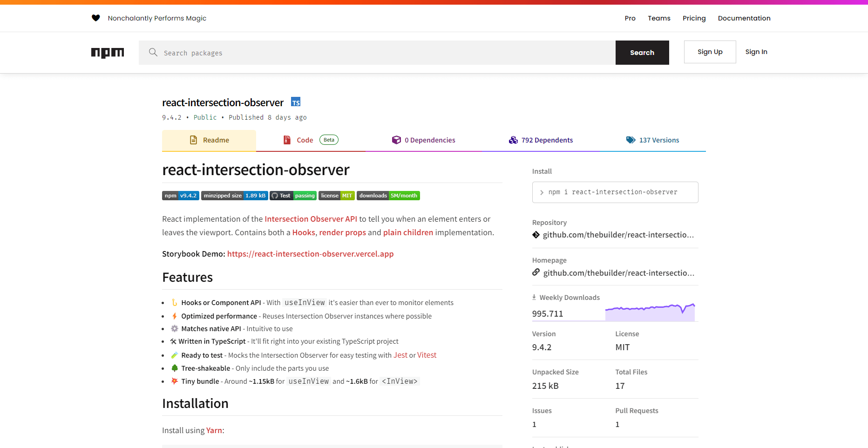Click the magnifier icon in search bar

(x=153, y=52)
